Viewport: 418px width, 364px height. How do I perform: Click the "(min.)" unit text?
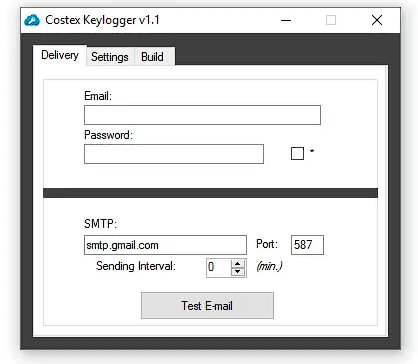click(269, 266)
